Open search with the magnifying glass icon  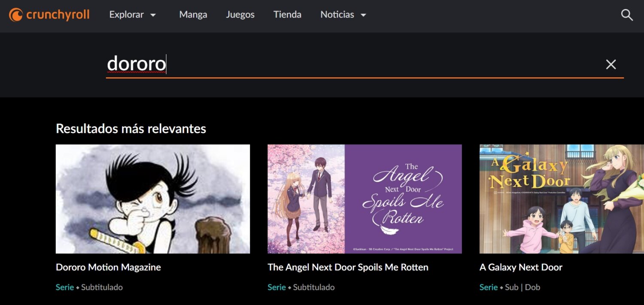click(627, 15)
